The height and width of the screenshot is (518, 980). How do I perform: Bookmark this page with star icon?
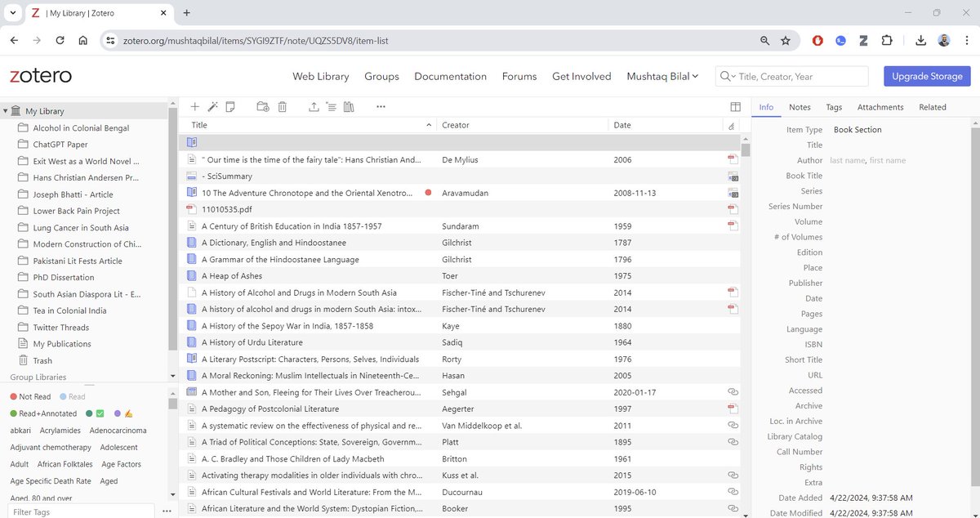[x=786, y=40]
